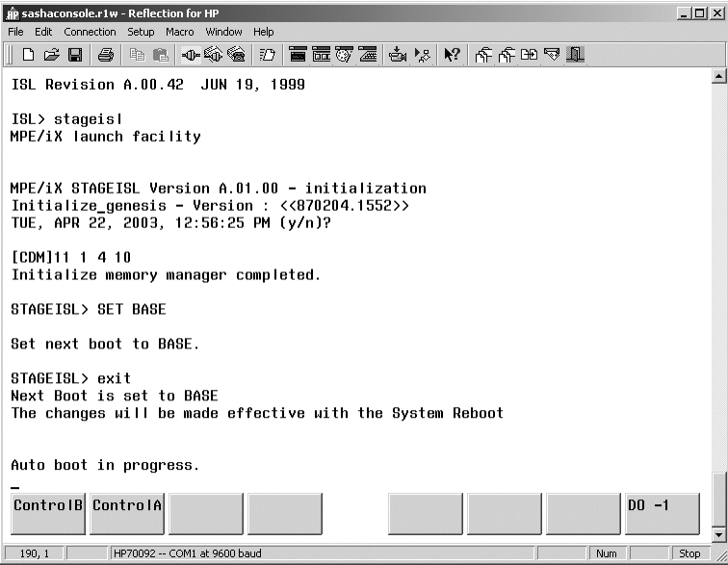Click the New file toolbar icon
The width and height of the screenshot is (728, 565).
tap(28, 55)
